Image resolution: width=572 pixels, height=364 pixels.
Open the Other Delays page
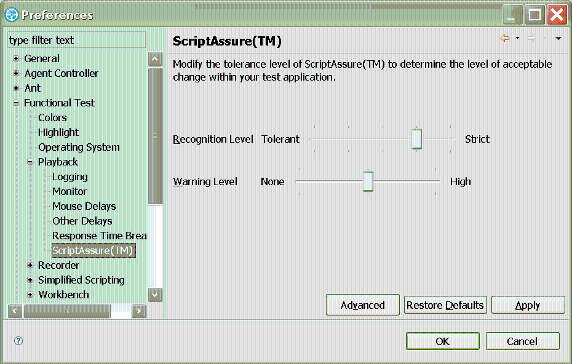[82, 221]
